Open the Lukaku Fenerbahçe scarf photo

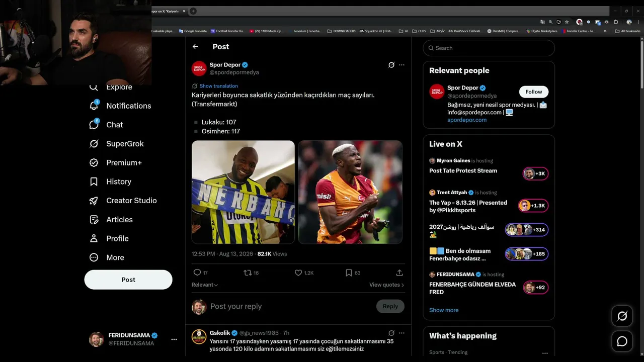243,192
